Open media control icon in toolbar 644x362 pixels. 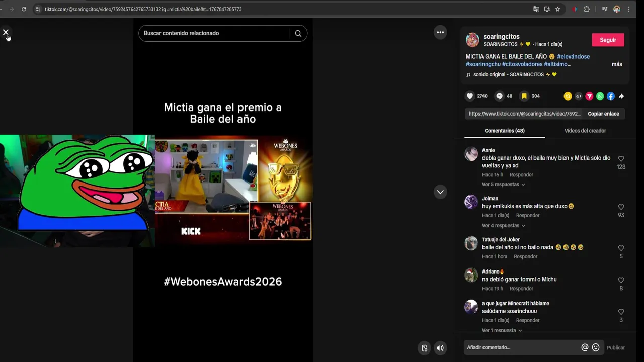(x=605, y=9)
